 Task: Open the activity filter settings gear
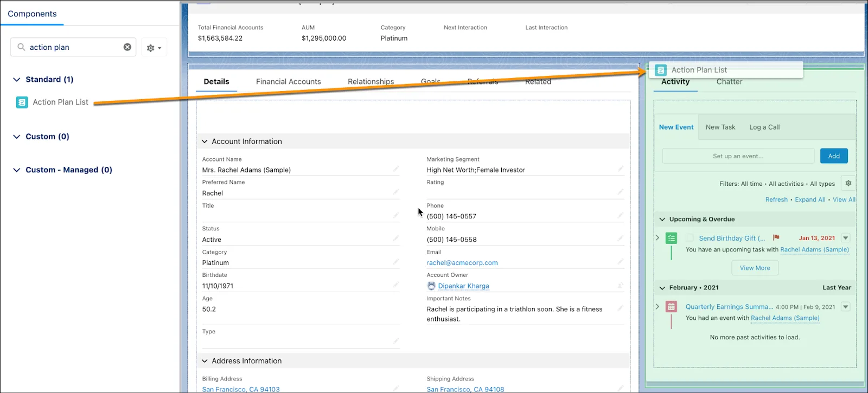[x=848, y=183]
